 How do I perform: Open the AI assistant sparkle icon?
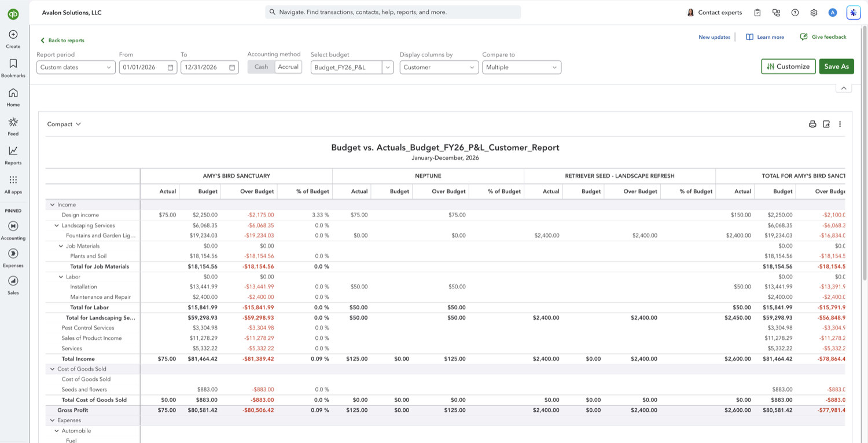pos(854,12)
